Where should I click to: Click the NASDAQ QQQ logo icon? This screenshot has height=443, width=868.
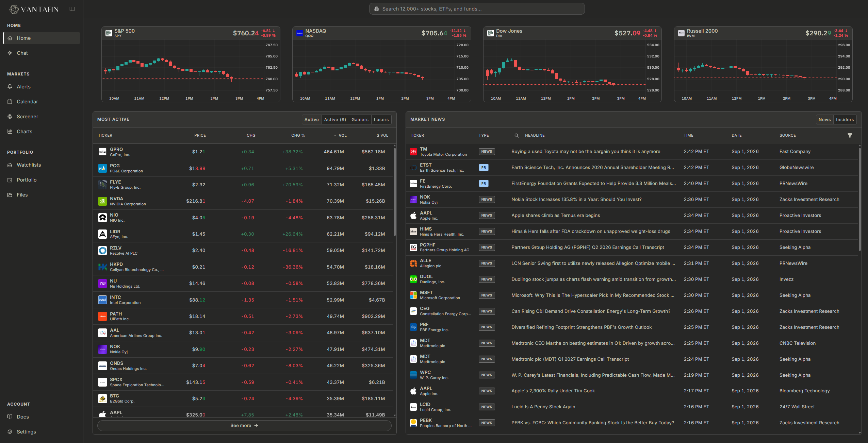point(300,33)
